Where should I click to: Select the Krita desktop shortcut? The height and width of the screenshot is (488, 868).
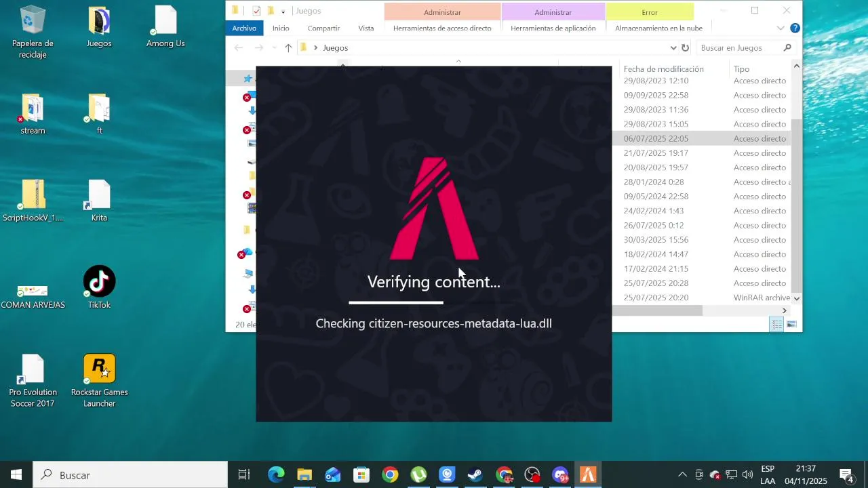pyautogui.click(x=99, y=201)
